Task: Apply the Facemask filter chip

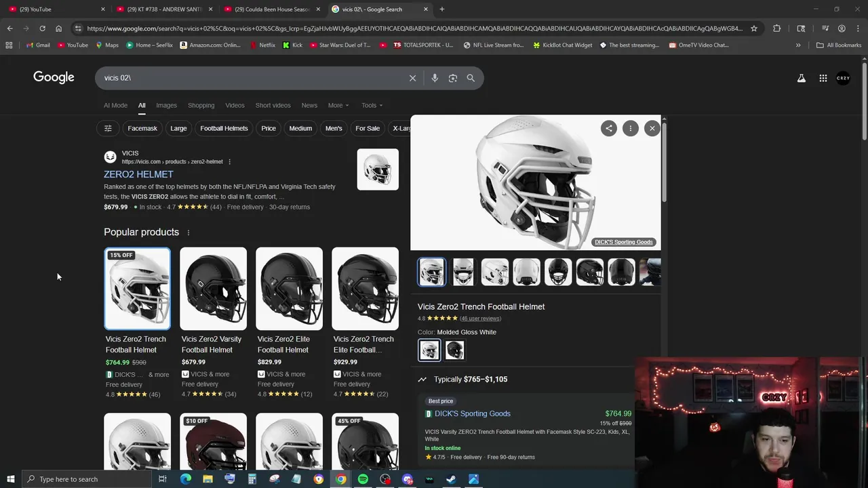Action: pos(142,128)
